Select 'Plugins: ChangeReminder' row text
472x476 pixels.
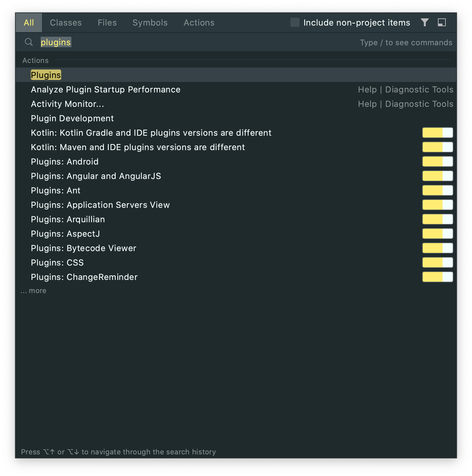(x=84, y=277)
